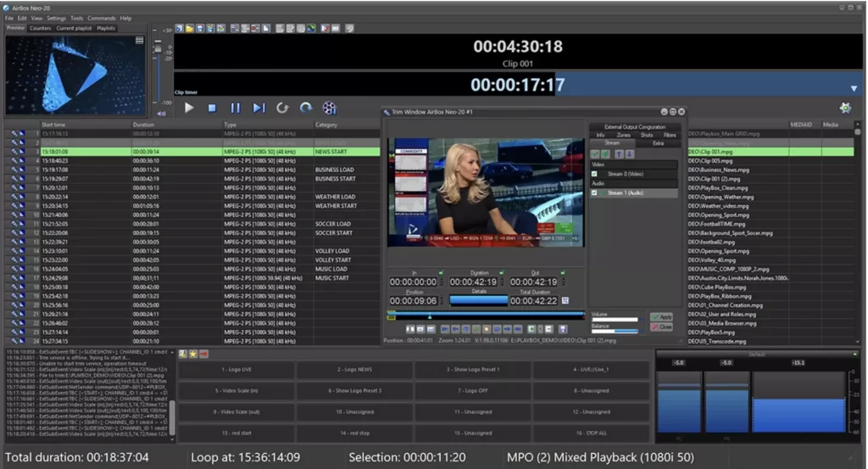Pause playback with the pause icon
This screenshot has height=469, width=868.
coord(236,108)
